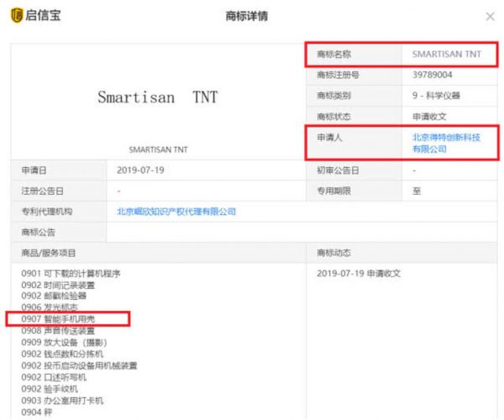Click the 商标注册号 label cell
The image size is (504, 420).
[x=354, y=75]
